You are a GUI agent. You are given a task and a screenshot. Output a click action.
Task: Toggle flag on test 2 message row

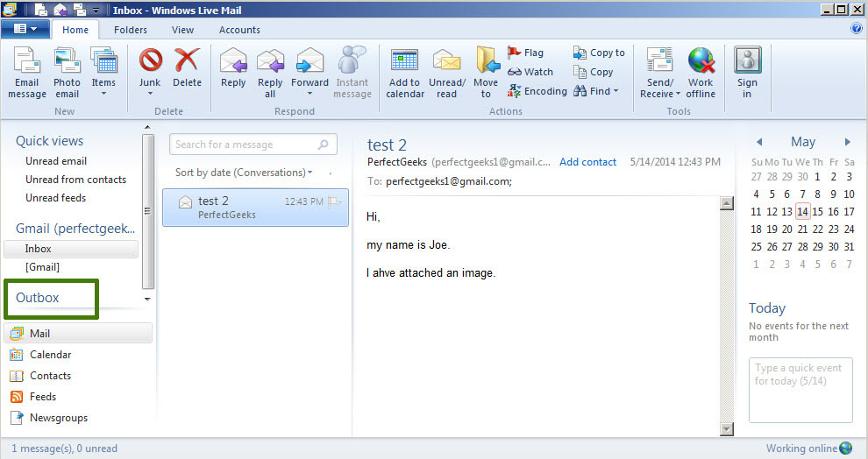pos(334,201)
